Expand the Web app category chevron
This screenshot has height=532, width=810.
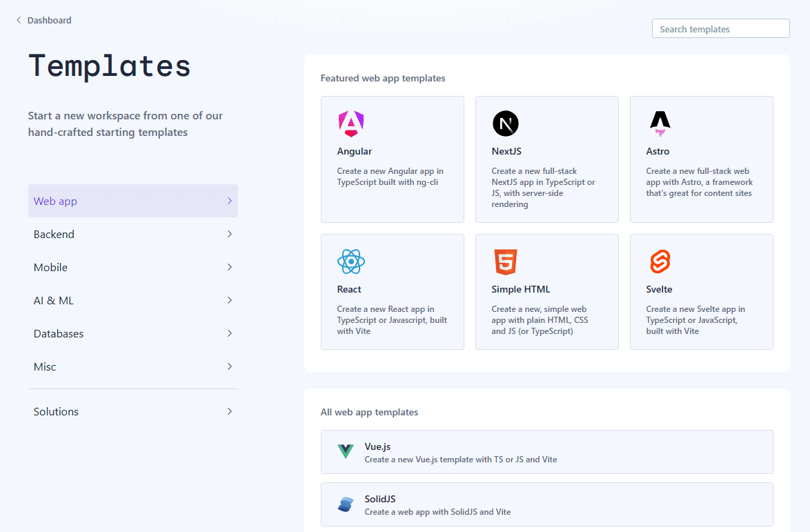pyautogui.click(x=229, y=201)
